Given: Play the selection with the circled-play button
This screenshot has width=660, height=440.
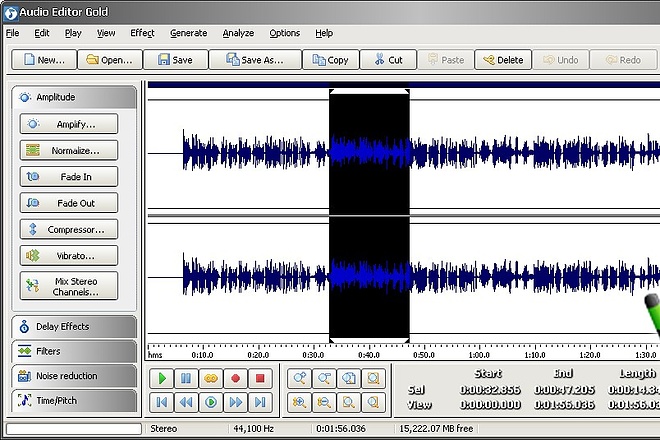Looking at the screenshot, I should click(210, 402).
